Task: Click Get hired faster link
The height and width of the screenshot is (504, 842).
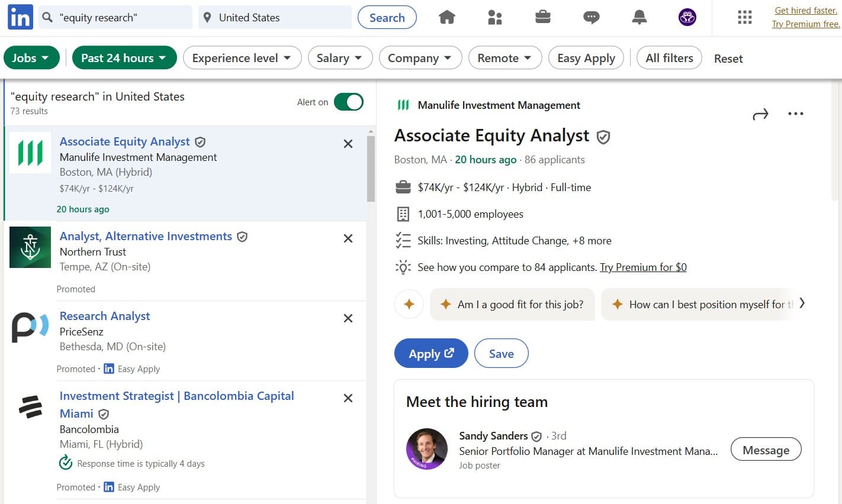Action: pyautogui.click(x=806, y=11)
